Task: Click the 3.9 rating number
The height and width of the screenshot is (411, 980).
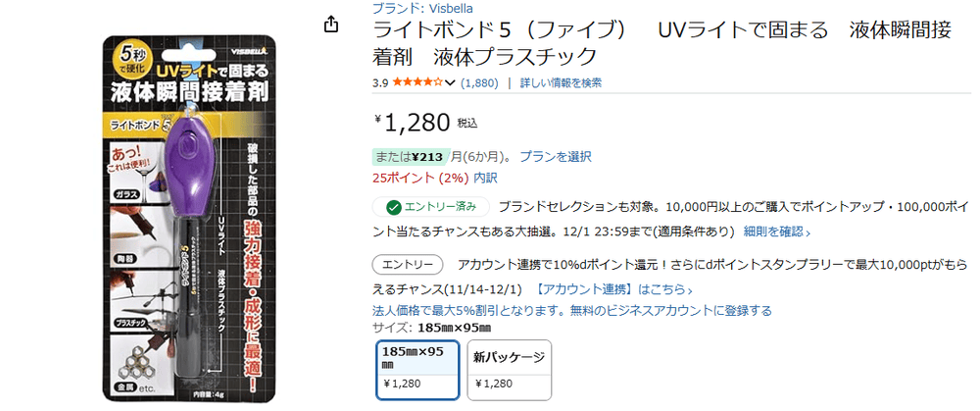Action: 381,83
